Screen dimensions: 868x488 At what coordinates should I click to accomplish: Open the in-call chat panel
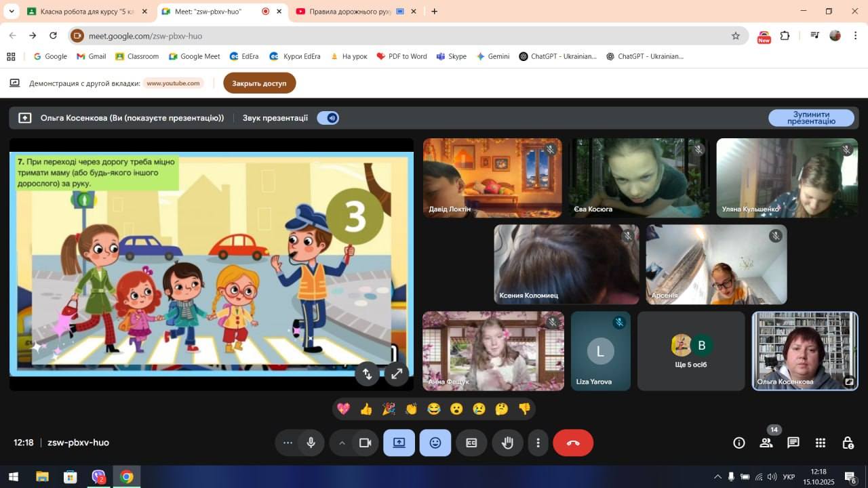(793, 443)
